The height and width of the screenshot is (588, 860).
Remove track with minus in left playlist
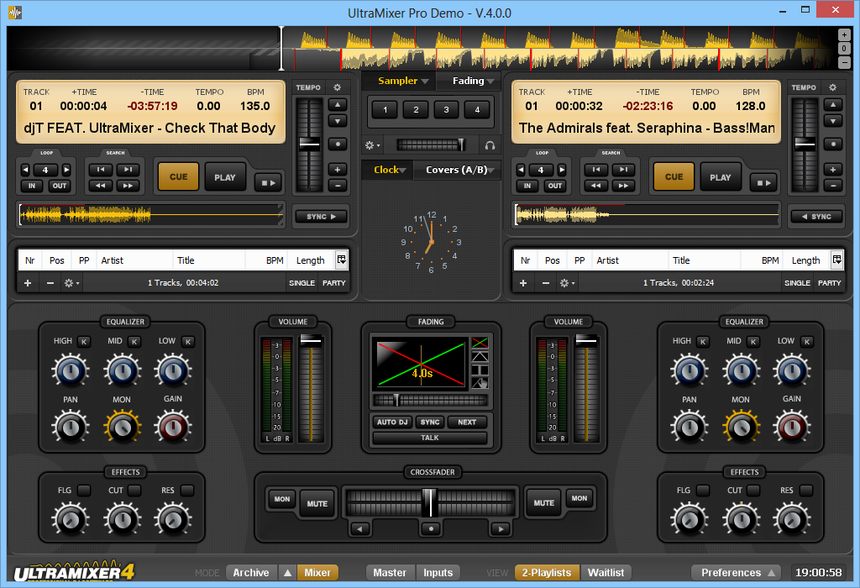(50, 283)
